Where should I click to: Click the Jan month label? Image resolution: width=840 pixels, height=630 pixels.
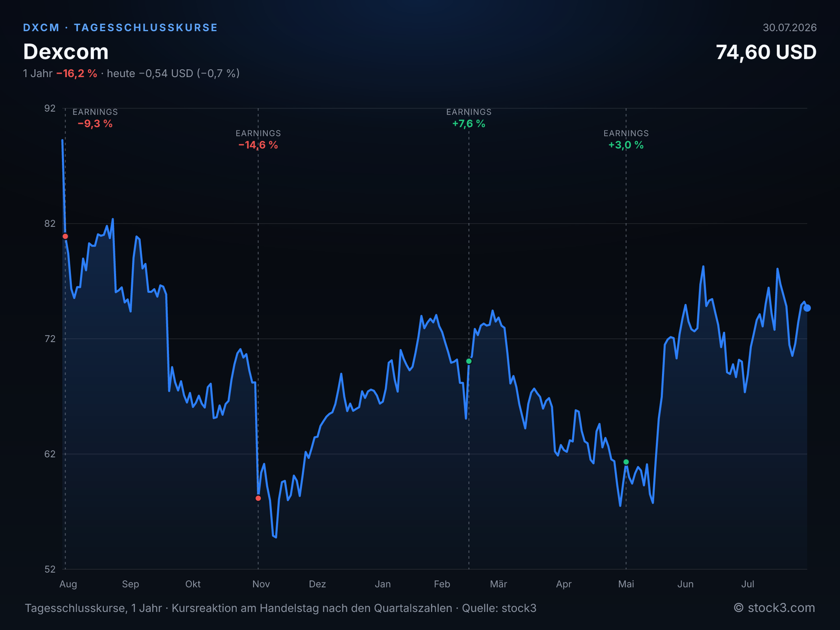point(383,584)
